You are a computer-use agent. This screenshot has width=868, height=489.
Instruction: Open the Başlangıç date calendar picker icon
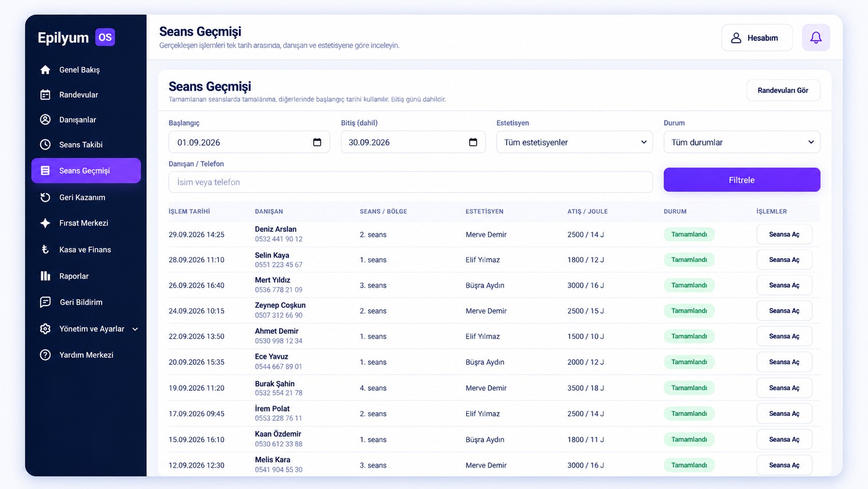click(x=317, y=142)
